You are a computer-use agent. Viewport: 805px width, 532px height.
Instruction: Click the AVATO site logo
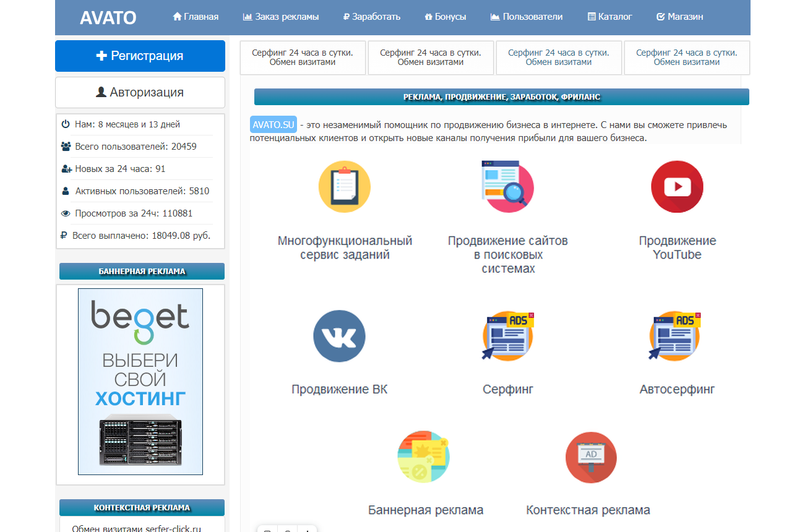point(108,18)
